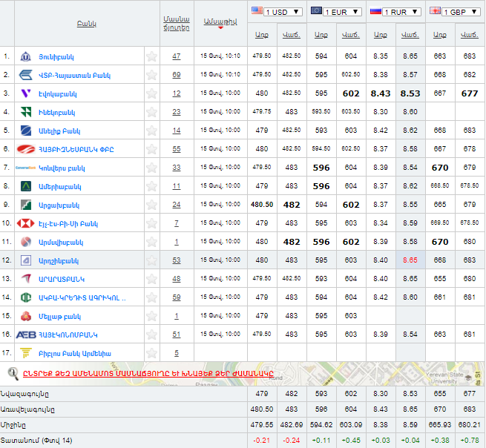Toggle favorite star for row 7 bank

coord(151,168)
